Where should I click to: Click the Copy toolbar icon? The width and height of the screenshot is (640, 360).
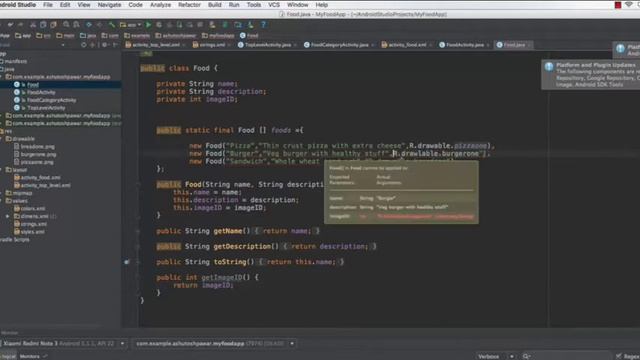point(43,25)
